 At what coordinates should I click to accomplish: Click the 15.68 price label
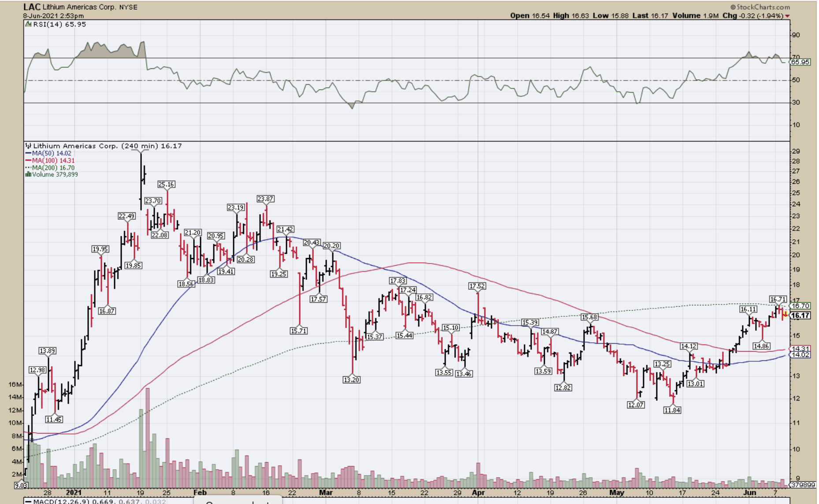[589, 317]
